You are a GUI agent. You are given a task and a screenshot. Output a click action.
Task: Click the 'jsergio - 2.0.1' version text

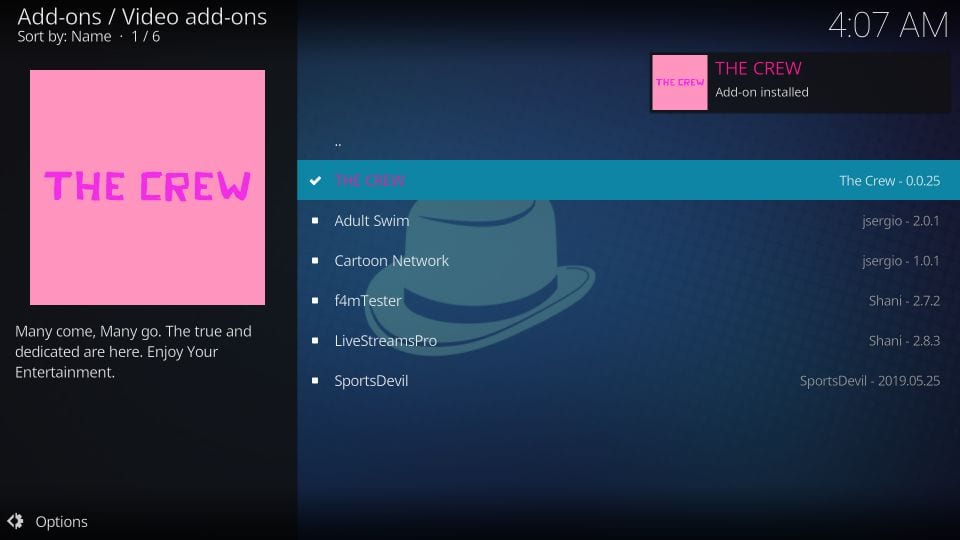901,220
